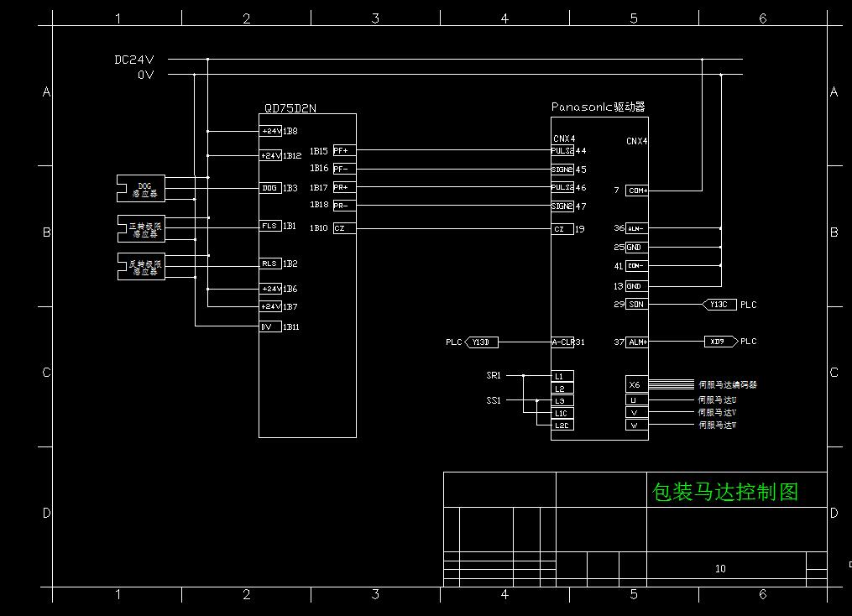The height and width of the screenshot is (616, 852).
Task: Select the V motor terminal box
Action: (x=637, y=413)
